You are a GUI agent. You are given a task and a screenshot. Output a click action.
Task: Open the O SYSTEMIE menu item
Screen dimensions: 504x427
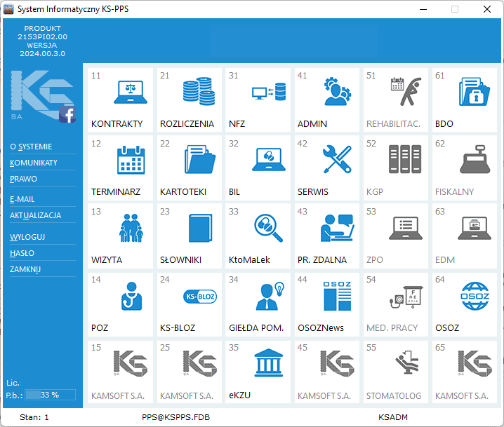click(31, 147)
